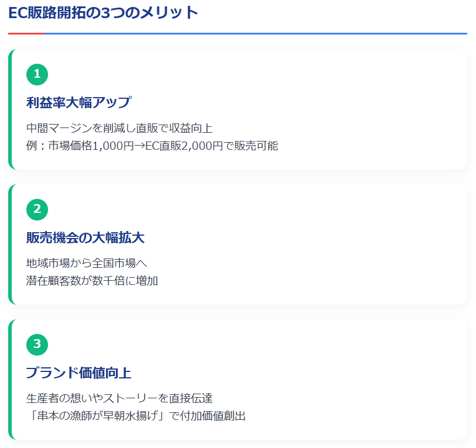Click the price example line 市場価格1,000円→EC直販2,000円
The height and width of the screenshot is (448, 476).
(152, 146)
